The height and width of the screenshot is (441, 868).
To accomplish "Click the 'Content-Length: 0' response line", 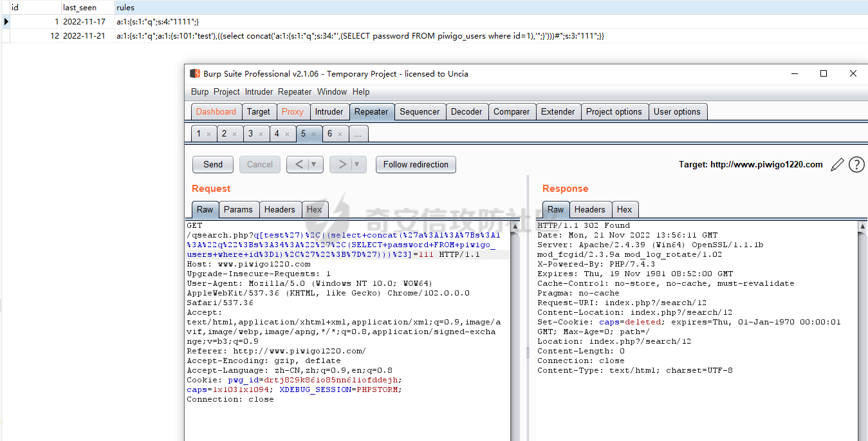I will pyautogui.click(x=580, y=351).
